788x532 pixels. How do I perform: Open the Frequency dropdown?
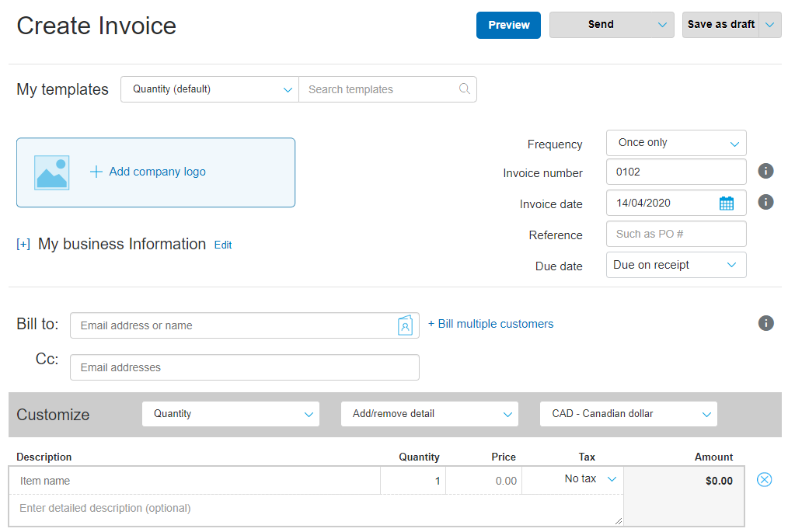676,143
